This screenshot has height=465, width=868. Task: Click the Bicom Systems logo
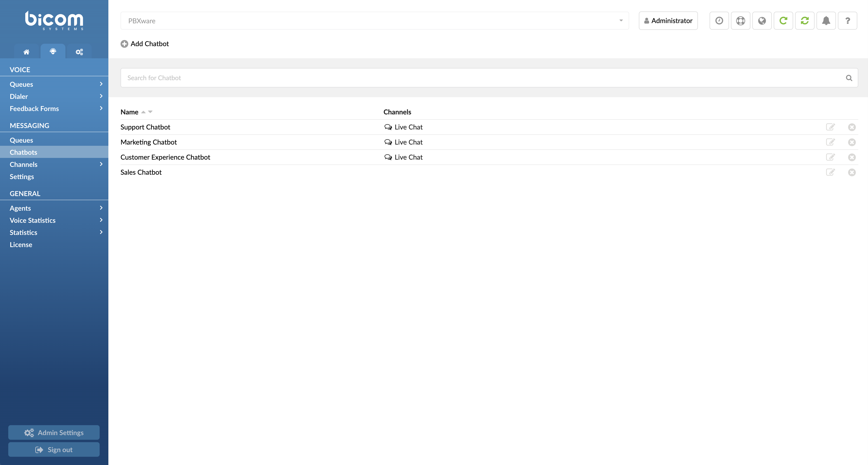click(54, 21)
